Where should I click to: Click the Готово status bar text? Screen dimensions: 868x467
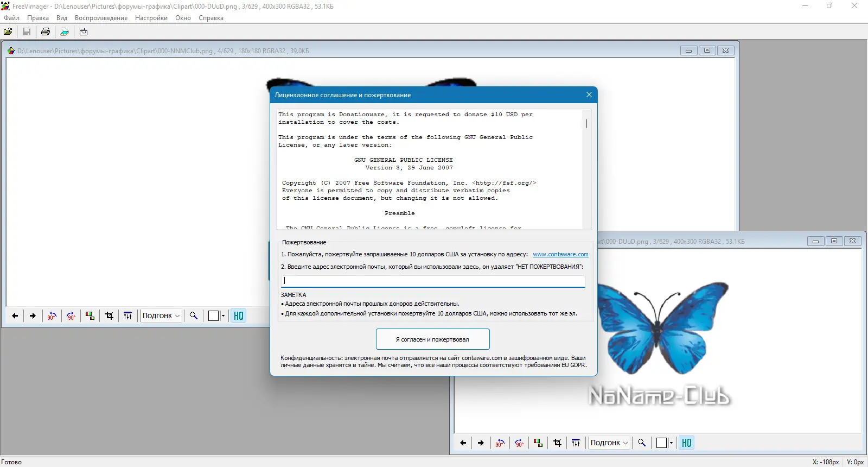[11, 462]
